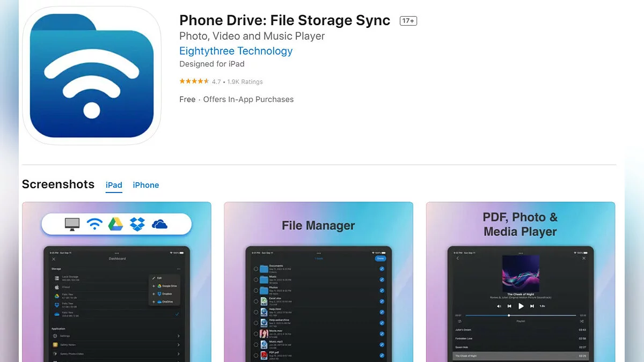Close the Dashboard with X icon
Image resolution: width=644 pixels, height=362 pixels.
pyautogui.click(x=54, y=259)
